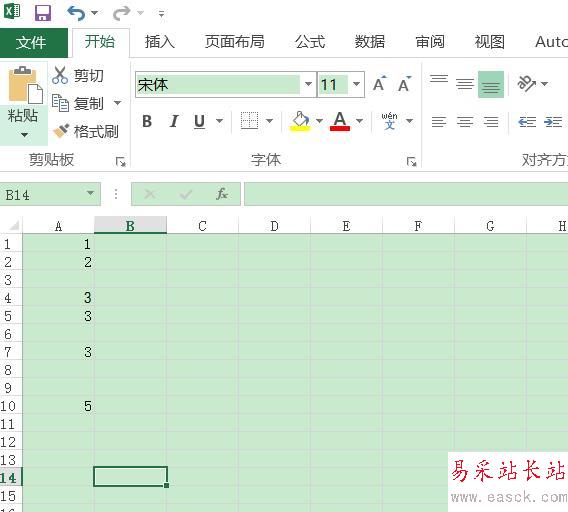Click cell A10 containing 5
This screenshot has width=568, height=512.
coord(58,406)
